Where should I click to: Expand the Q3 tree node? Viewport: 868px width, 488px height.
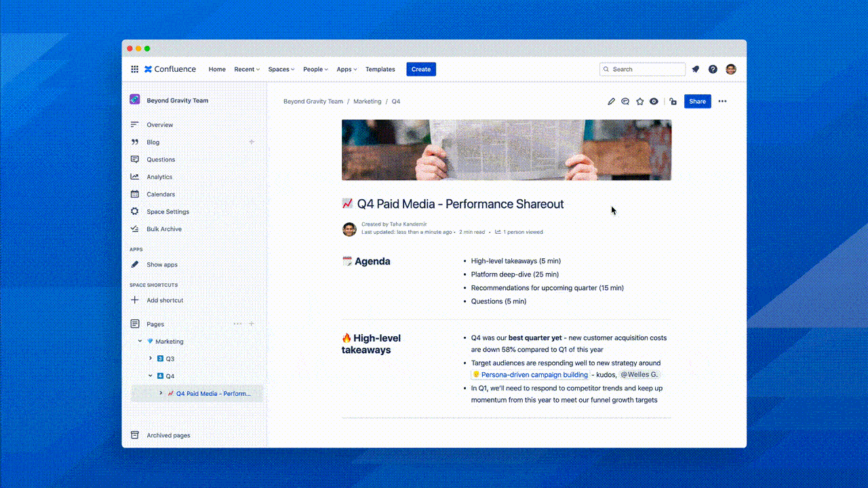pos(151,359)
